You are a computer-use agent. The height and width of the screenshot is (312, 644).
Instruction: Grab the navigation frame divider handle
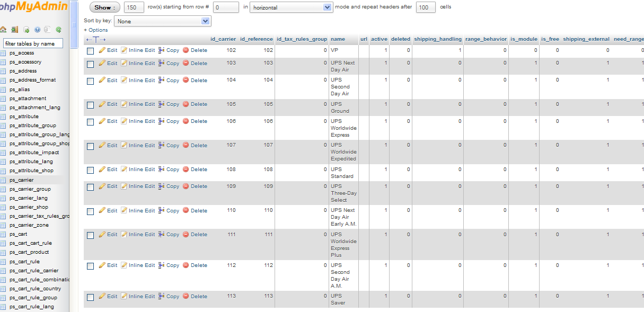74,25
